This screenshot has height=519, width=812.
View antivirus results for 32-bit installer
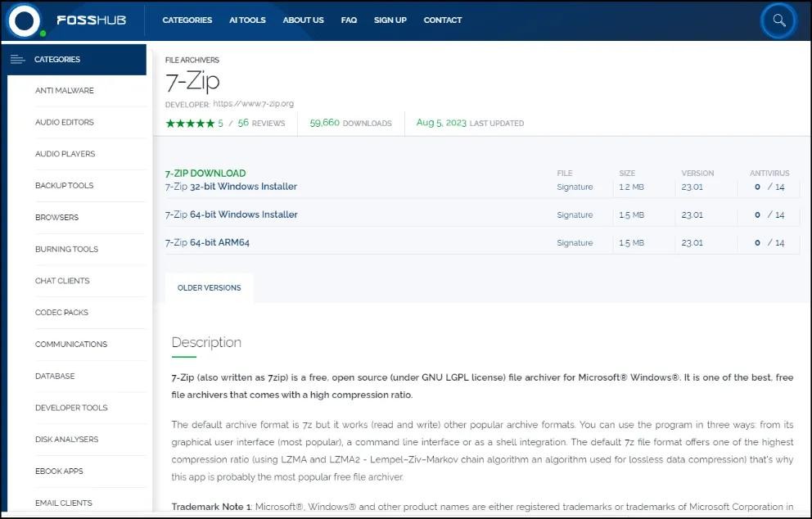pyautogui.click(x=769, y=187)
